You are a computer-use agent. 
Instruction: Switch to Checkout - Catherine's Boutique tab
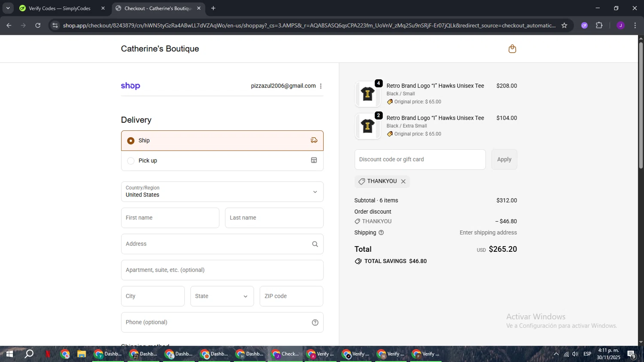(x=158, y=8)
